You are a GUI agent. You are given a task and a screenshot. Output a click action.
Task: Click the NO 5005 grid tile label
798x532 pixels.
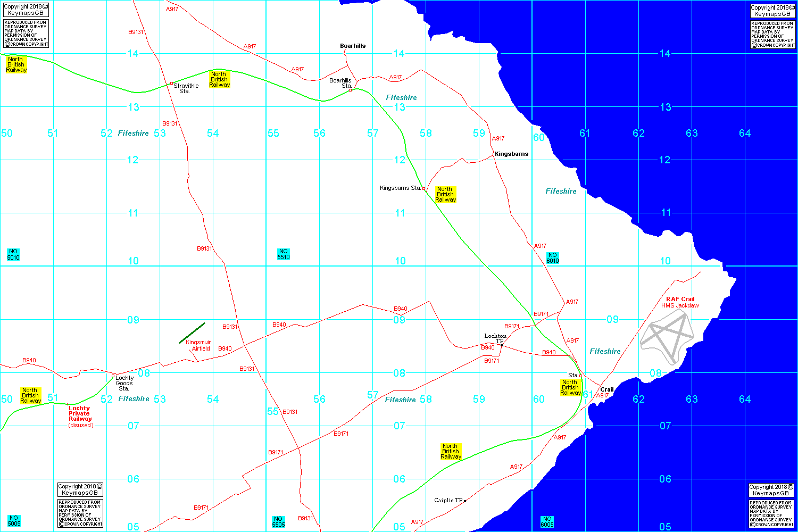14,521
